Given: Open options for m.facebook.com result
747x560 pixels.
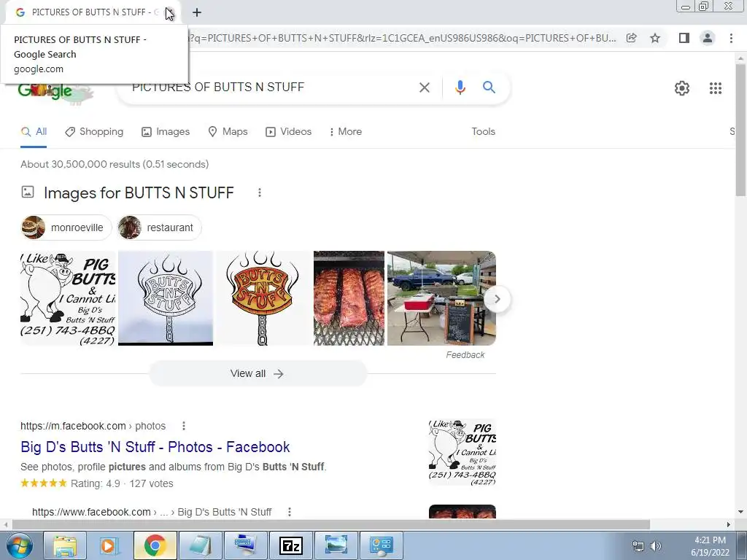Looking at the screenshot, I should 184,426.
